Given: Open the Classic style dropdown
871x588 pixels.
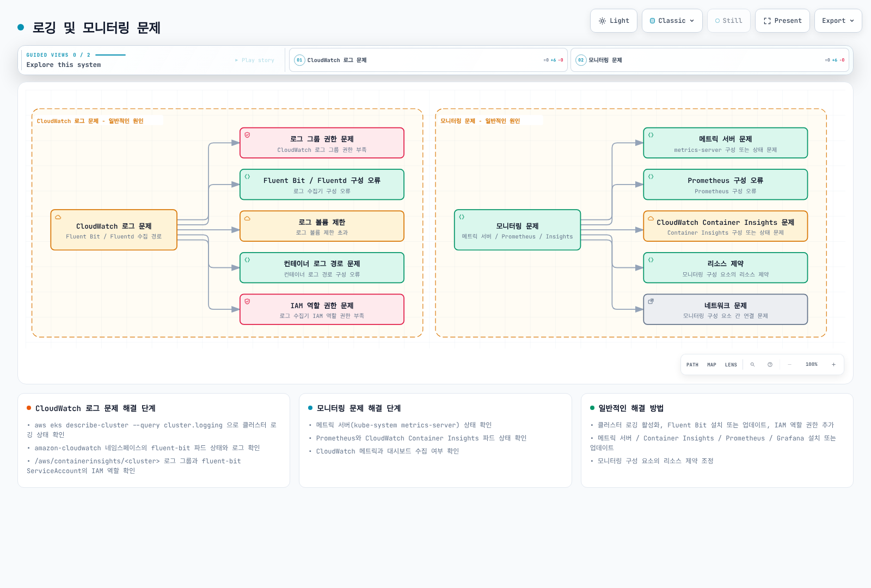Looking at the screenshot, I should (672, 21).
